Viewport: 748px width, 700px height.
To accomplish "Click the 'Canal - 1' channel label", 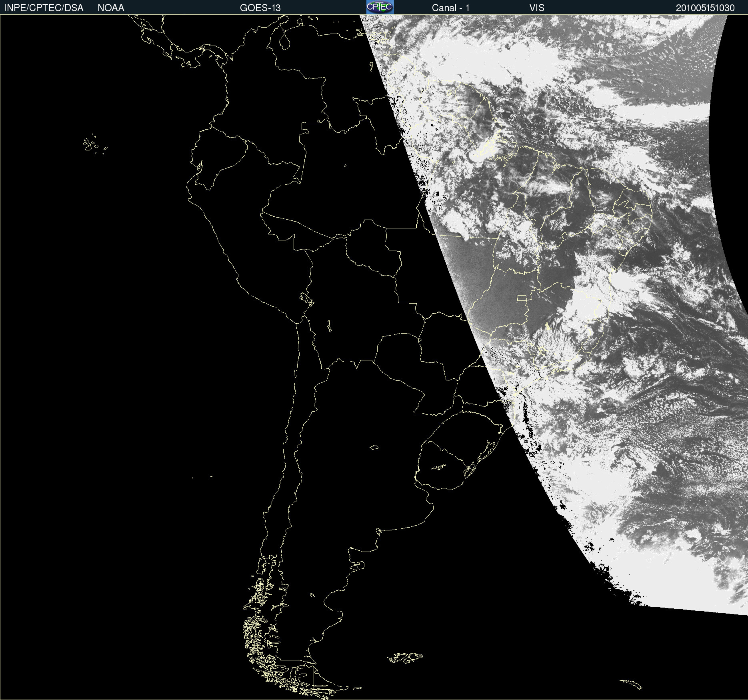I will (451, 8).
